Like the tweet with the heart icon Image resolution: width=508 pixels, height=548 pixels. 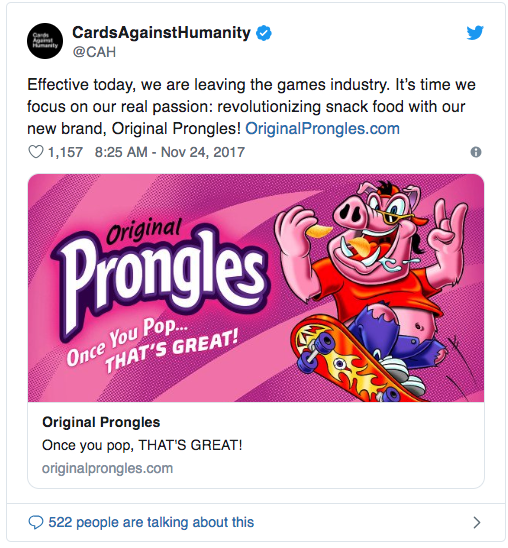(36, 152)
